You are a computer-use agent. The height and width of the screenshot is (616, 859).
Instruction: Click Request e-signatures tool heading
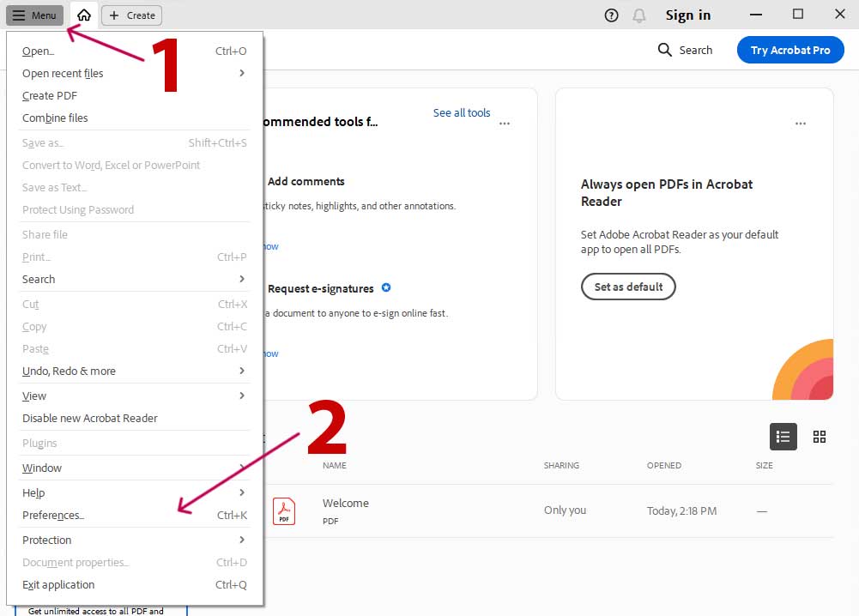tap(320, 288)
